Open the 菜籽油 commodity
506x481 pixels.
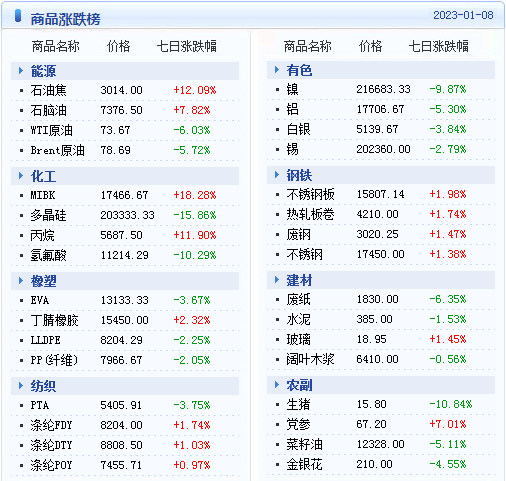304,444
